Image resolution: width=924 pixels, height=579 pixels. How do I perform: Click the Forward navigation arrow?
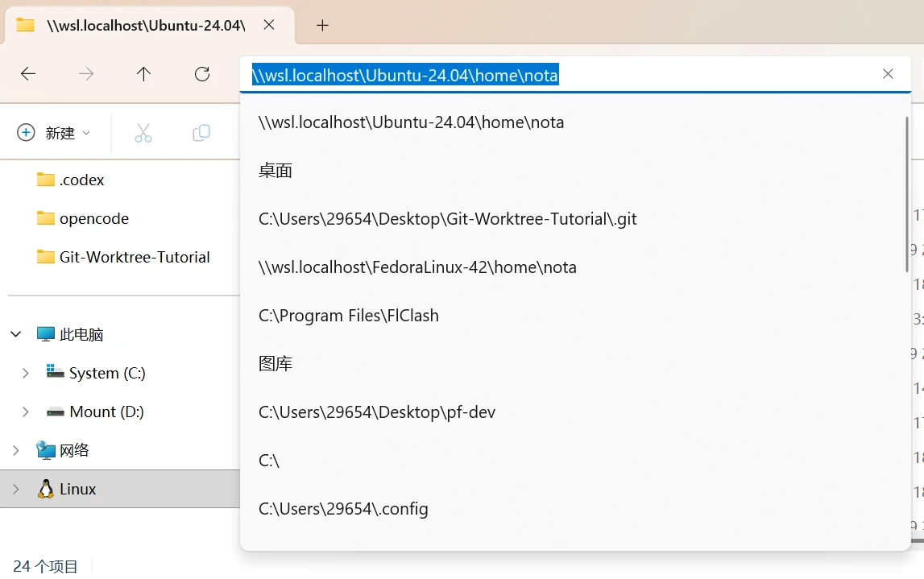[86, 74]
